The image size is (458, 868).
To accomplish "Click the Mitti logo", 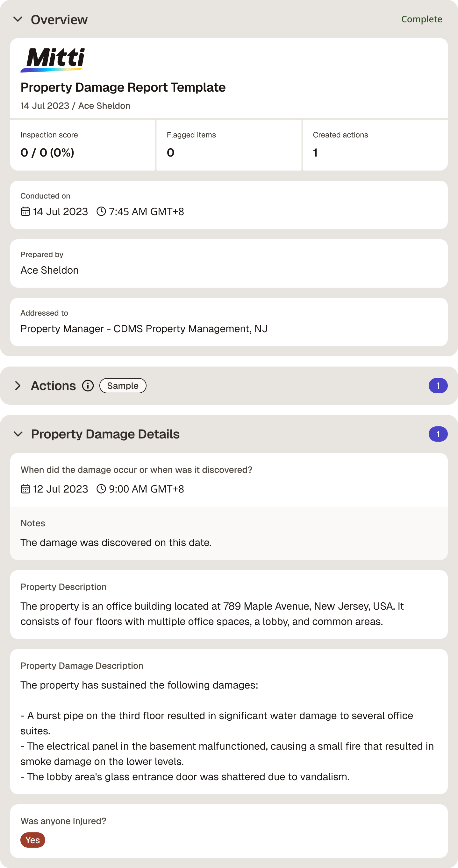I will click(x=52, y=59).
